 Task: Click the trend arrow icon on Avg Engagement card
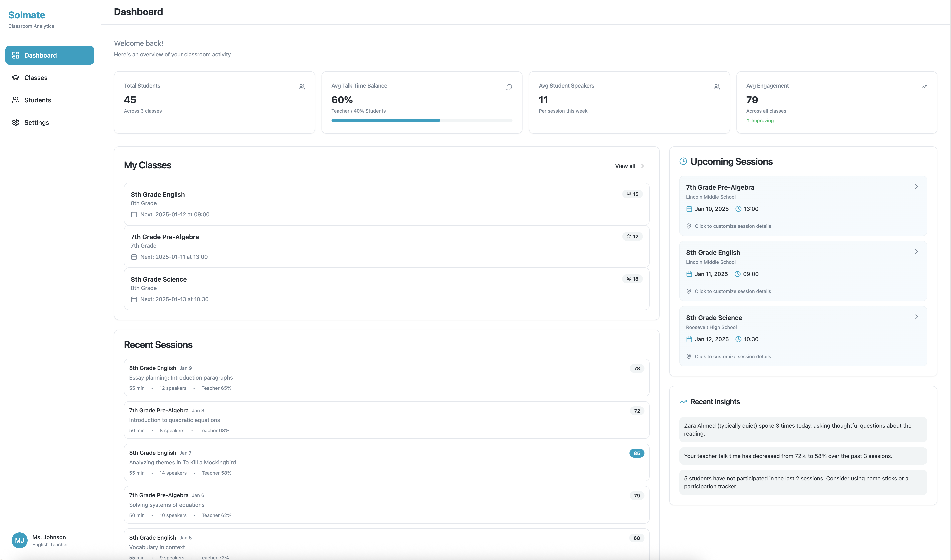point(924,87)
